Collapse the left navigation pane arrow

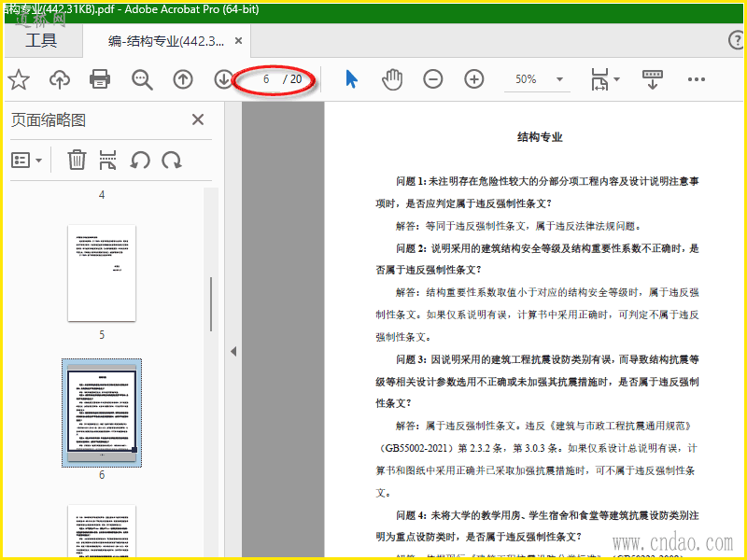tap(233, 352)
